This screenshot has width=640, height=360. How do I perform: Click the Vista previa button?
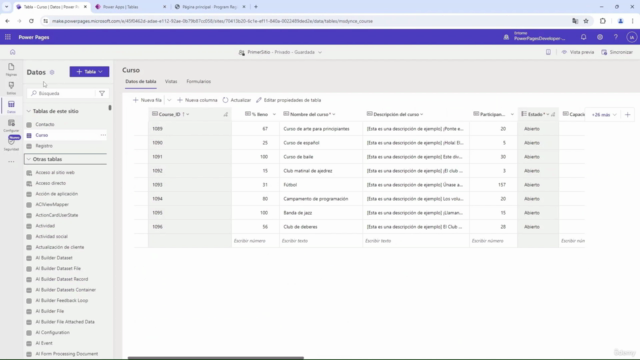578,52
